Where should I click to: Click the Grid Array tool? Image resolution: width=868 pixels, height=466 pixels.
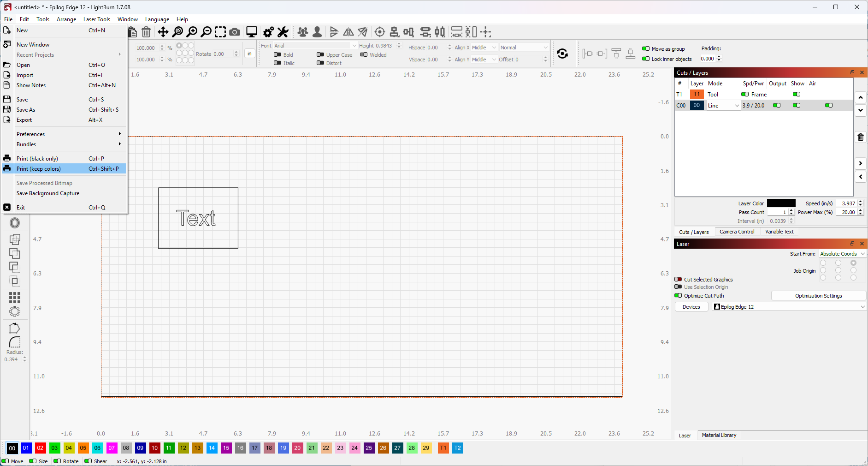(x=15, y=297)
